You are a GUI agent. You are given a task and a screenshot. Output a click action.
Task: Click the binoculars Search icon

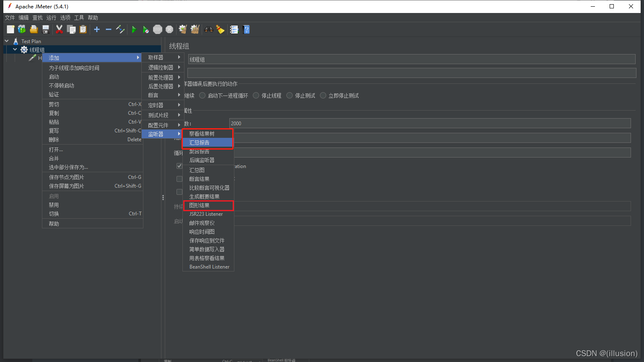coord(208,29)
